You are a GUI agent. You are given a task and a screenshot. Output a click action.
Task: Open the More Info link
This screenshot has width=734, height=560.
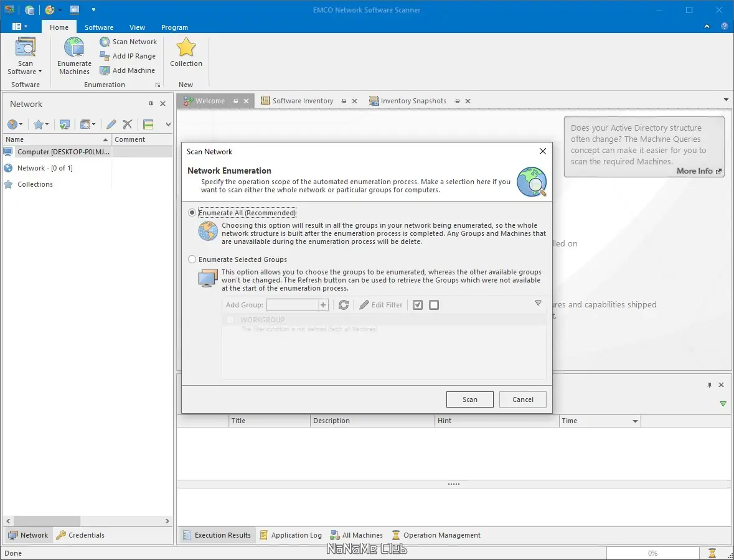coord(699,171)
